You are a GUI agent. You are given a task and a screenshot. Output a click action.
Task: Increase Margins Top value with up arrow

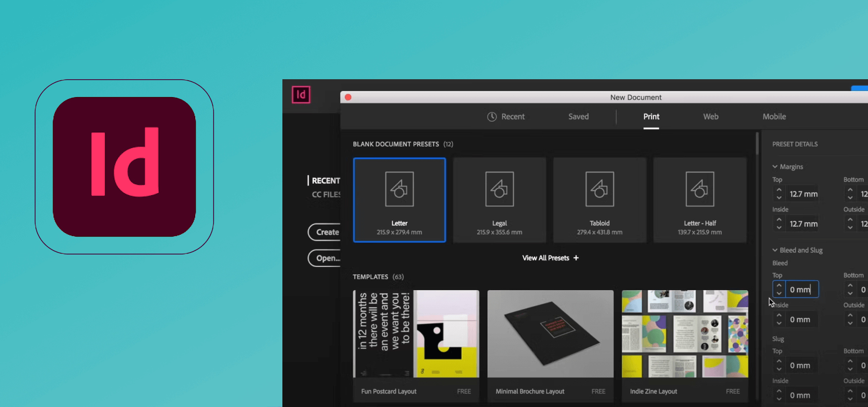[779, 190]
